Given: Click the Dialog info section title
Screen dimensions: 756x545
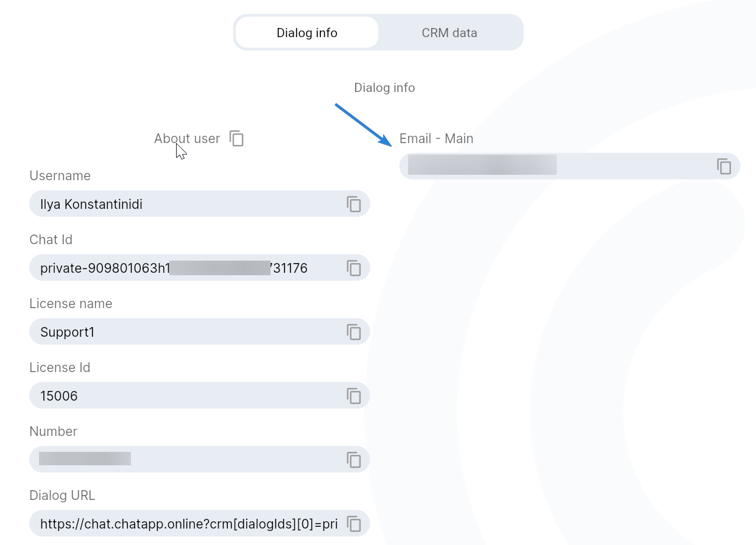Looking at the screenshot, I should 384,88.
